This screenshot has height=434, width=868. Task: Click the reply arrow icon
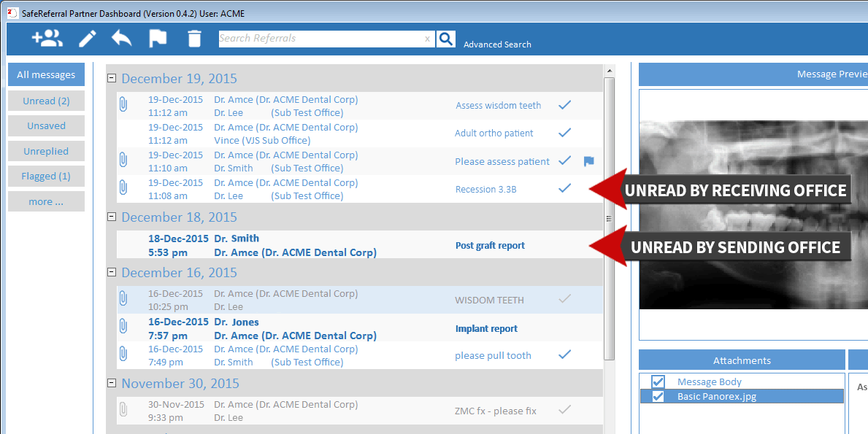pos(122,39)
